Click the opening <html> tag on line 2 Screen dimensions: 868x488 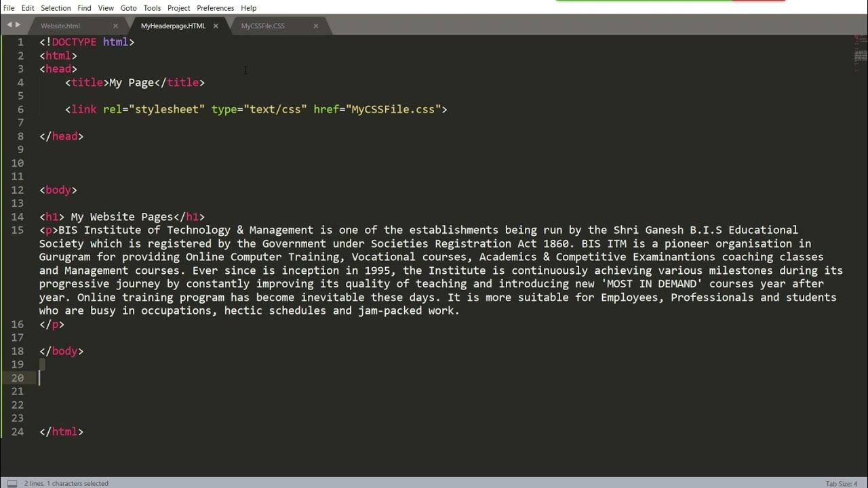(58, 56)
